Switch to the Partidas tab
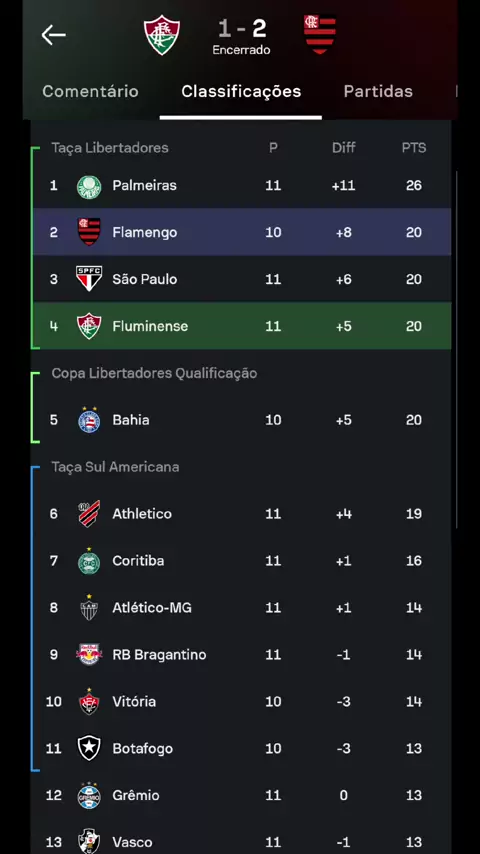This screenshot has width=480, height=854. pos(378,91)
